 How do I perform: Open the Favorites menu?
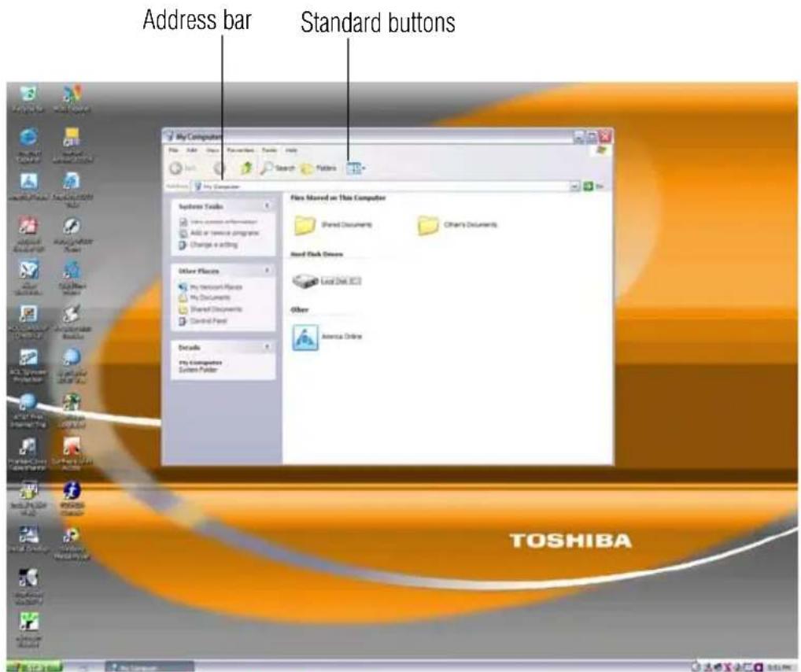(241, 150)
